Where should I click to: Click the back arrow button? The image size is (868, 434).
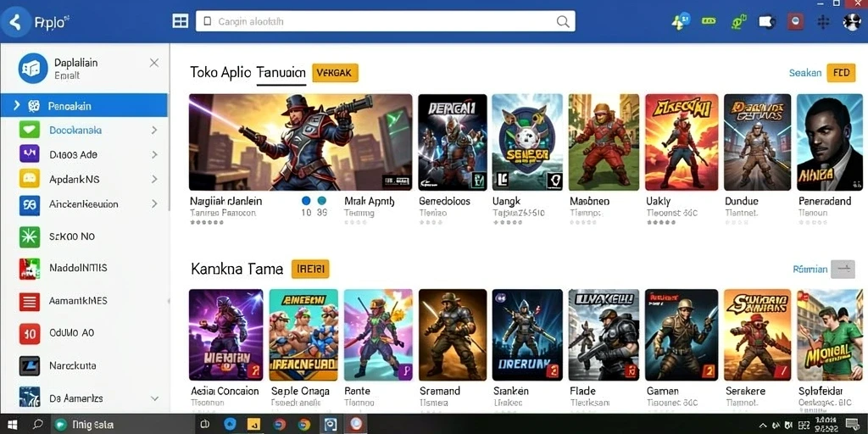point(15,22)
